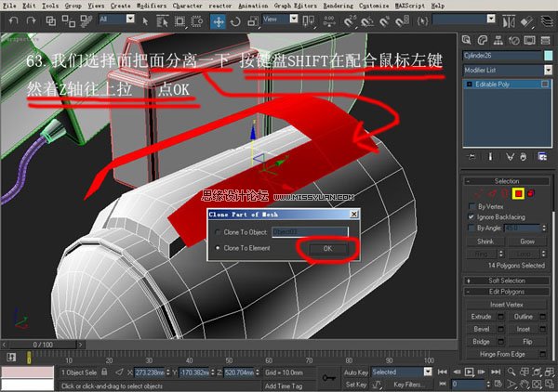
Task: Open the Motion command panel tab
Action: [514, 41]
